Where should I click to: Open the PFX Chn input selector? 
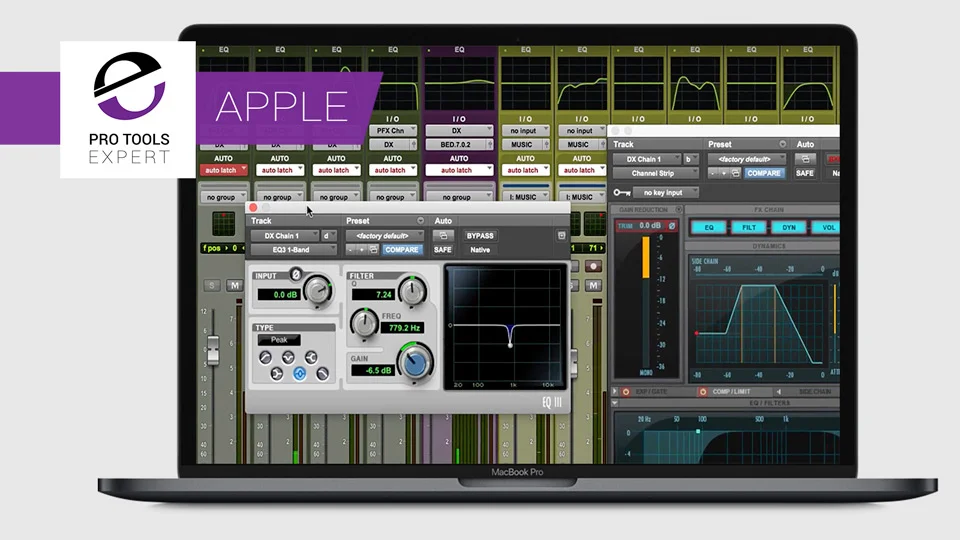tap(393, 130)
